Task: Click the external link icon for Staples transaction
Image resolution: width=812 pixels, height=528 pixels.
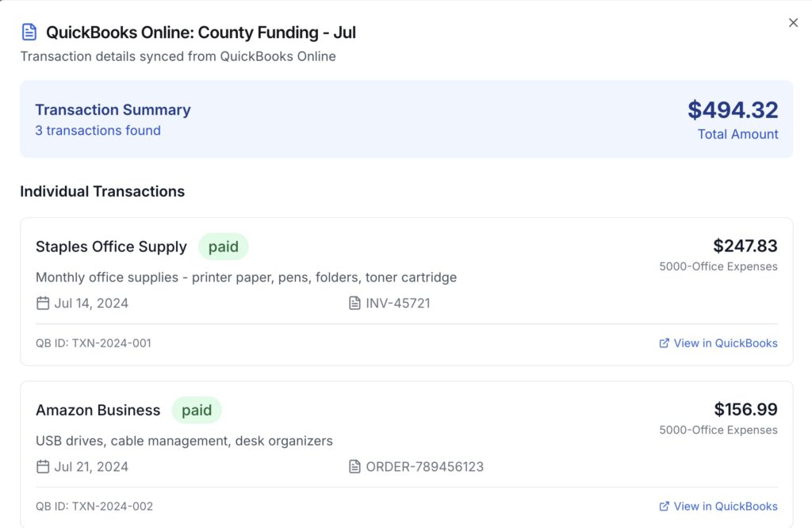Action: pos(664,342)
